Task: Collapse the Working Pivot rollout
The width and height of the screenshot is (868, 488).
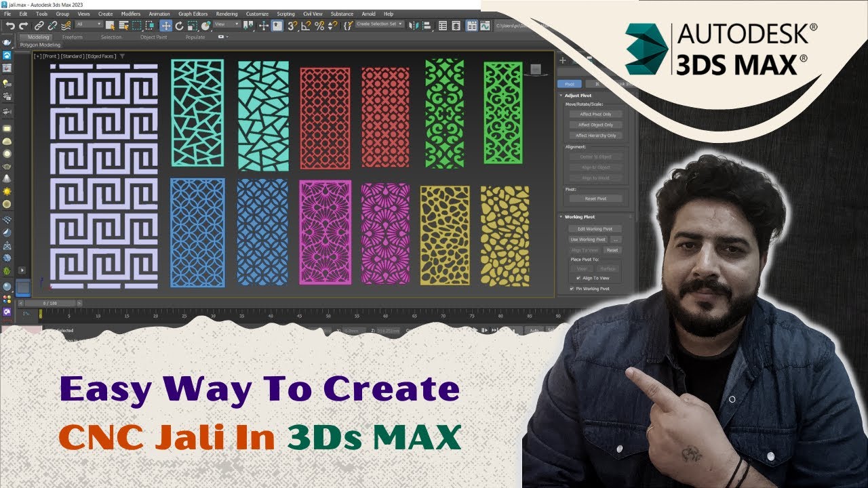Action: click(560, 217)
